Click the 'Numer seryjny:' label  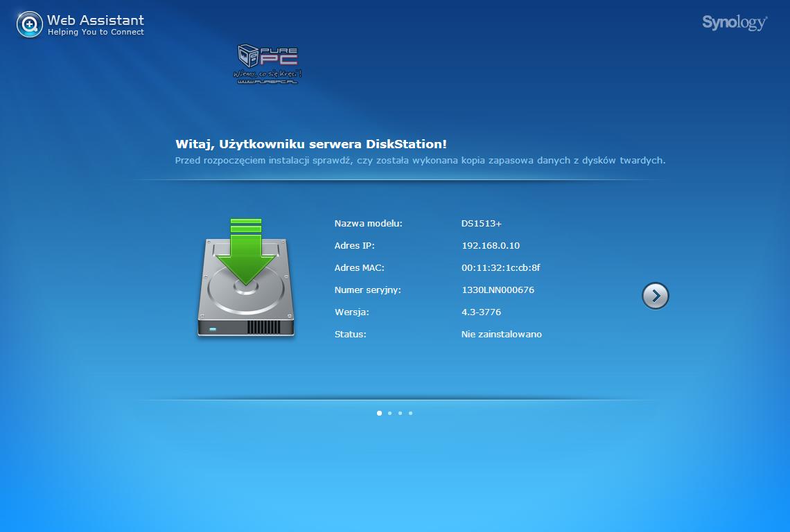click(x=368, y=290)
